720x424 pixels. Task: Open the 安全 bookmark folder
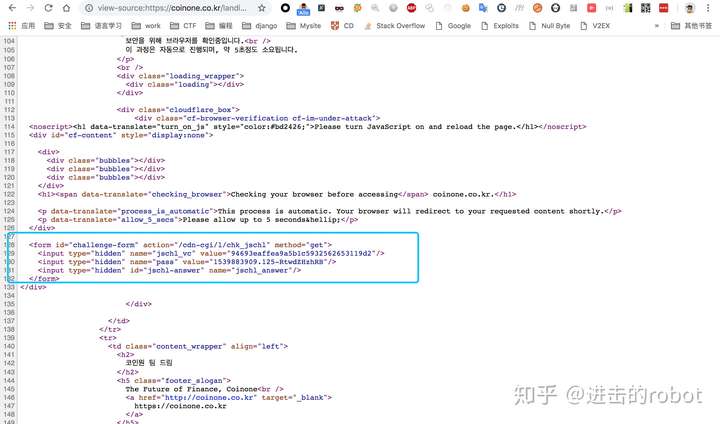pyautogui.click(x=58, y=26)
